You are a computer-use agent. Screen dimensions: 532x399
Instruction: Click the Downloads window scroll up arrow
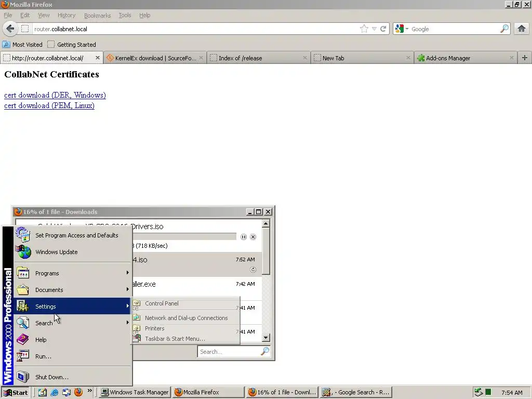[266, 223]
